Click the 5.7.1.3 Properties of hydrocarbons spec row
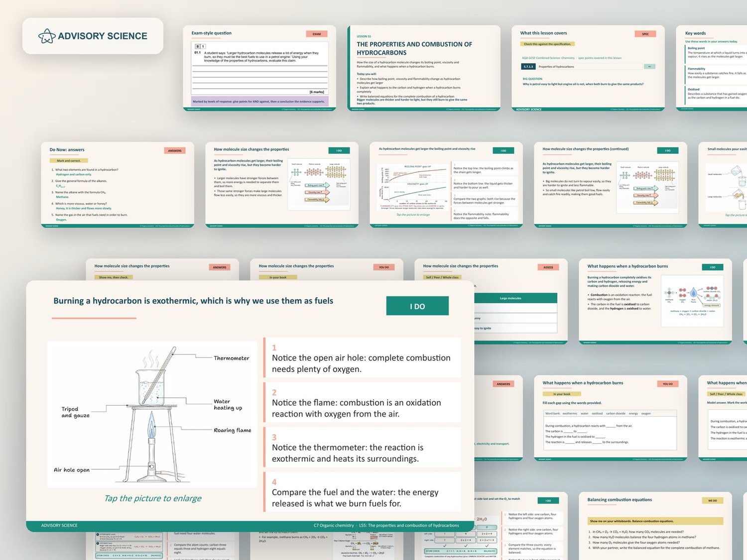Image resolution: width=747 pixels, height=560 pixels. (x=588, y=66)
